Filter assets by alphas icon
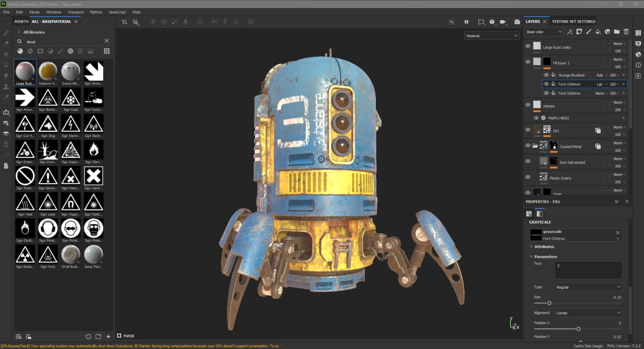This screenshot has width=644, height=349. tap(70, 51)
